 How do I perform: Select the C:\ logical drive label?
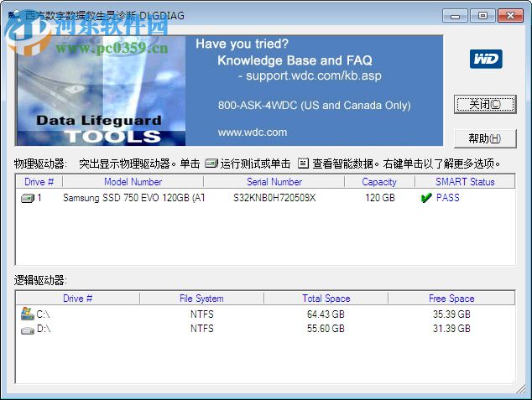(43, 314)
